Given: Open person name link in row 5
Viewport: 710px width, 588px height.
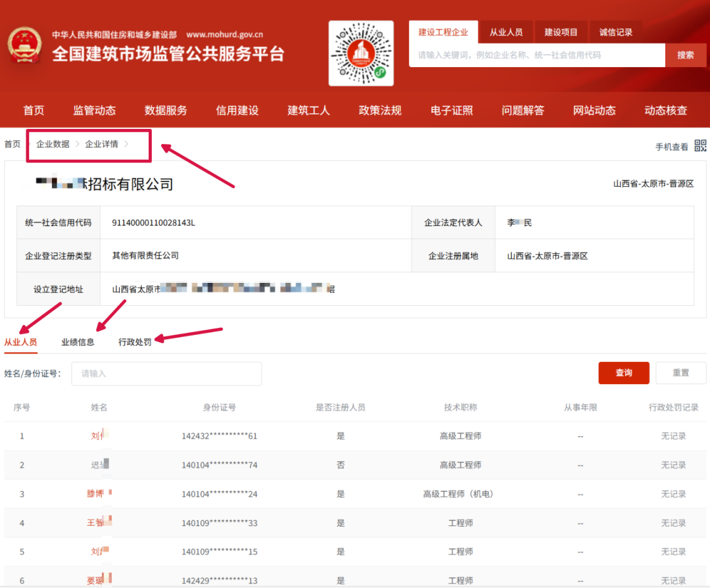Looking at the screenshot, I should (100, 552).
